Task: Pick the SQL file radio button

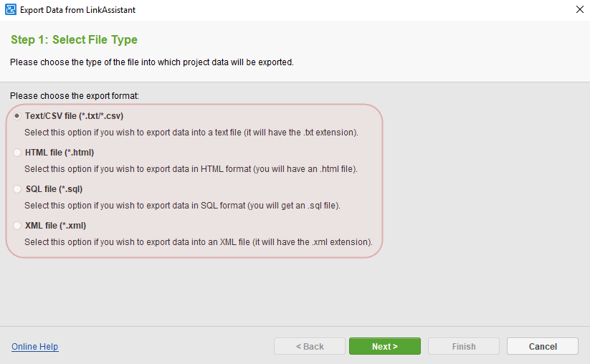Action: [17, 189]
